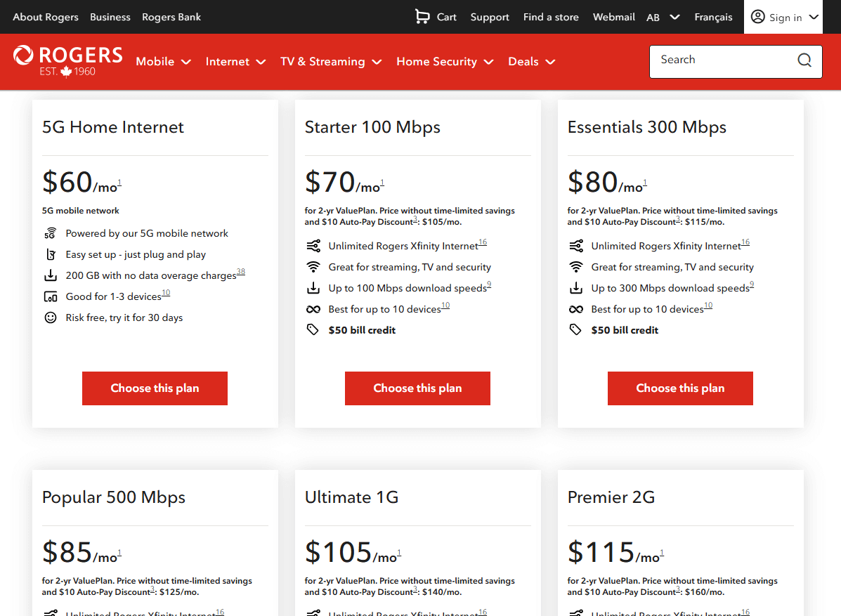Screen dimensions: 841x616
Task: Click the 5G network icon
Action: click(x=50, y=234)
